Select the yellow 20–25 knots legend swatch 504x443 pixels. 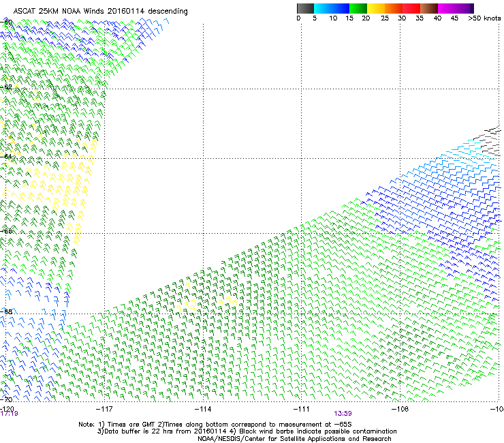(x=376, y=8)
